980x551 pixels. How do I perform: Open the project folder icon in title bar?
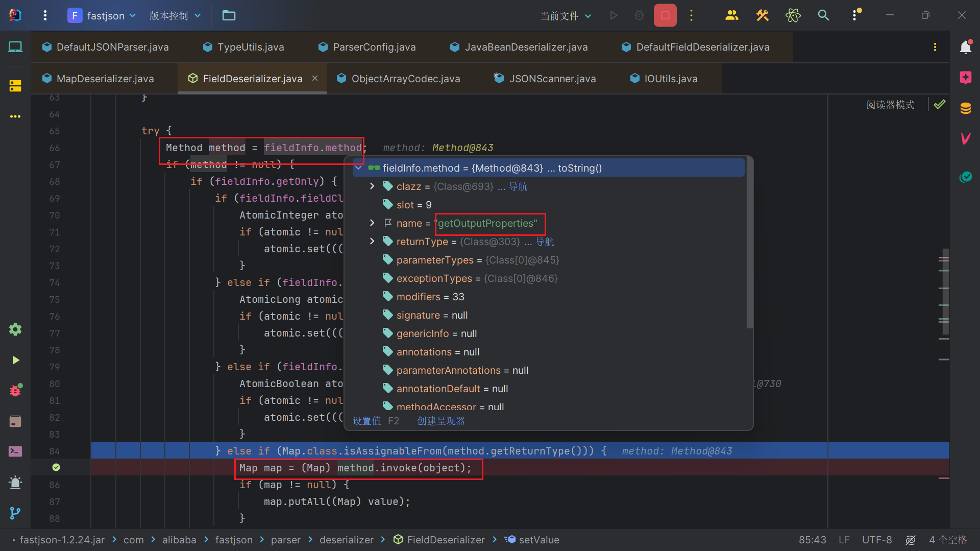229,16
